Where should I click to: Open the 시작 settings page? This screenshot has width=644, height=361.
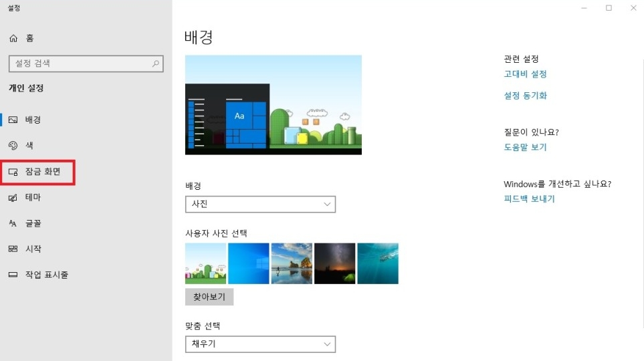coord(86,249)
